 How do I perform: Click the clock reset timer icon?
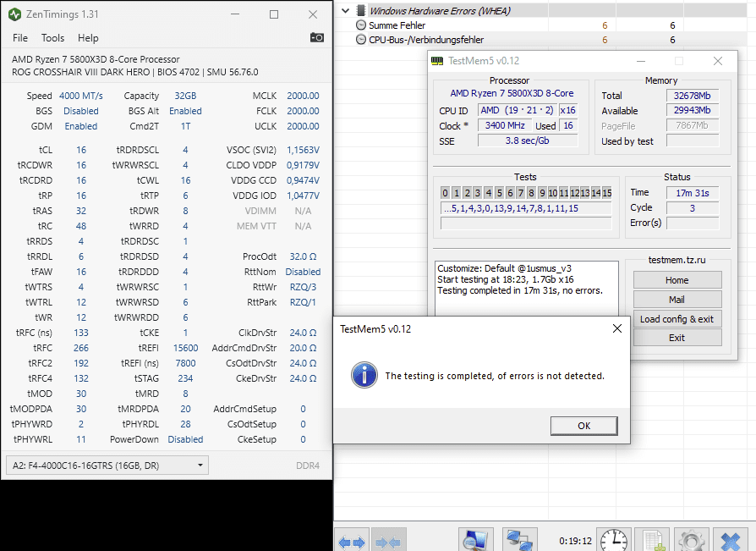(x=614, y=540)
